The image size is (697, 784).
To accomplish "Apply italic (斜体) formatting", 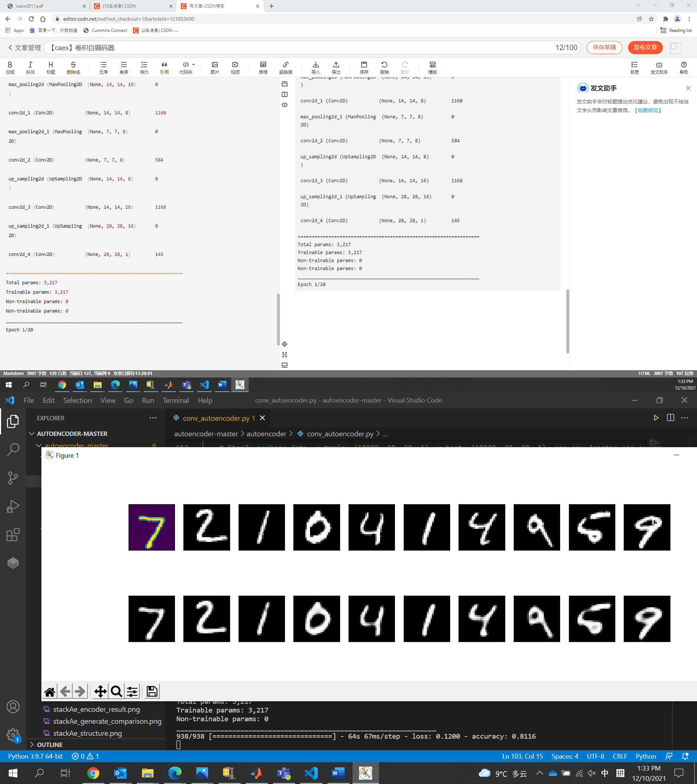I will click(x=30, y=67).
